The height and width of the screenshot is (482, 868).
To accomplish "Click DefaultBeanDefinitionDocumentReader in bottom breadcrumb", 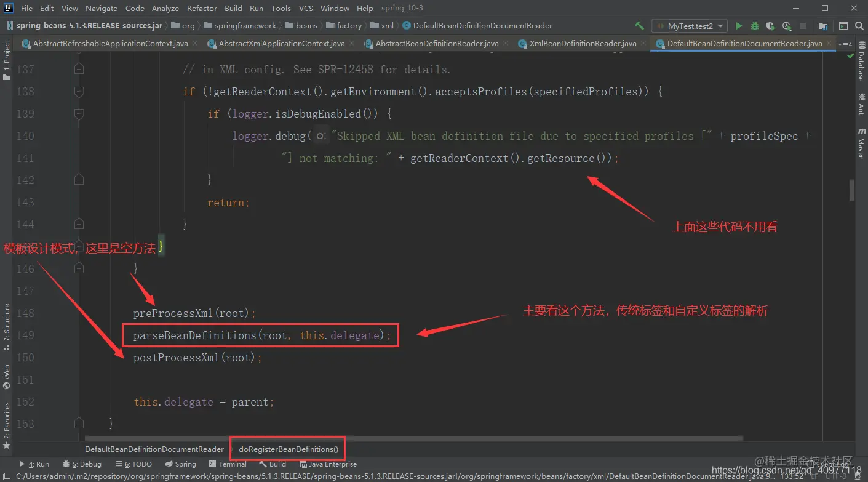I will (154, 449).
